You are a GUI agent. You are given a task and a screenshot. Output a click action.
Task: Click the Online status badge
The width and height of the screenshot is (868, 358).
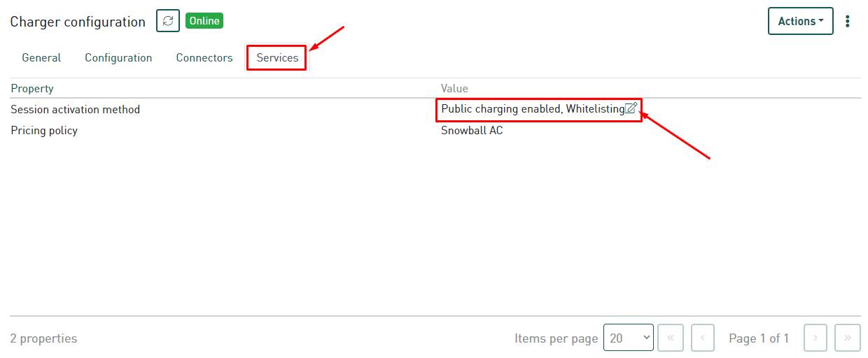tap(204, 21)
